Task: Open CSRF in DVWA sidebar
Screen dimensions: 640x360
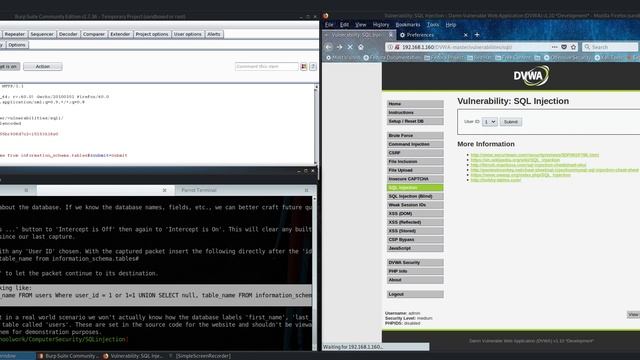Action: coord(415,153)
